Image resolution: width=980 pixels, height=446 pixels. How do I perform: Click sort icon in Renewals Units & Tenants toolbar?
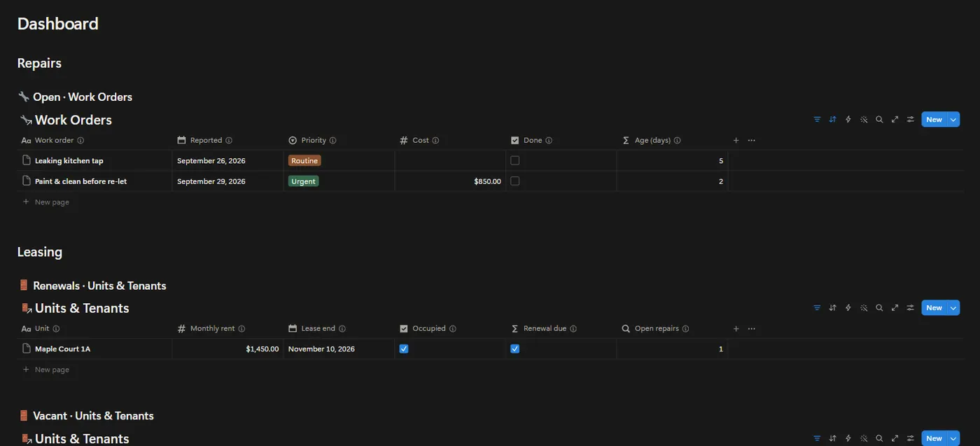click(x=832, y=308)
